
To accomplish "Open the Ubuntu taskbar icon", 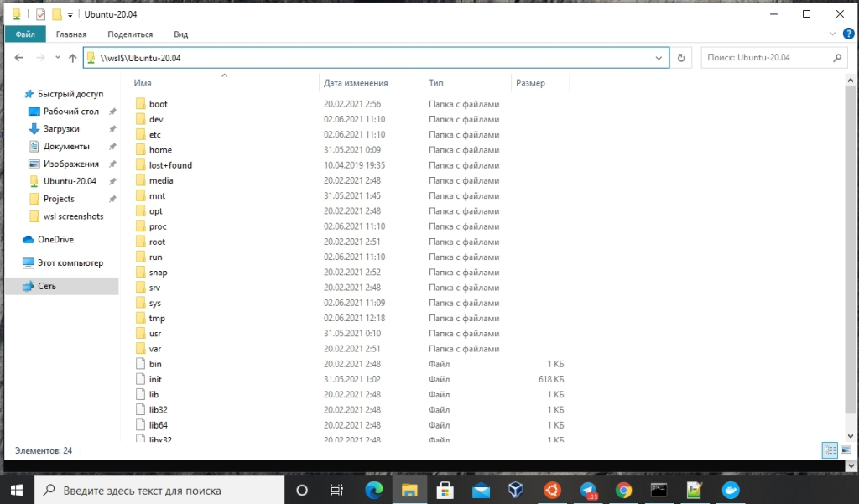I will tap(552, 490).
